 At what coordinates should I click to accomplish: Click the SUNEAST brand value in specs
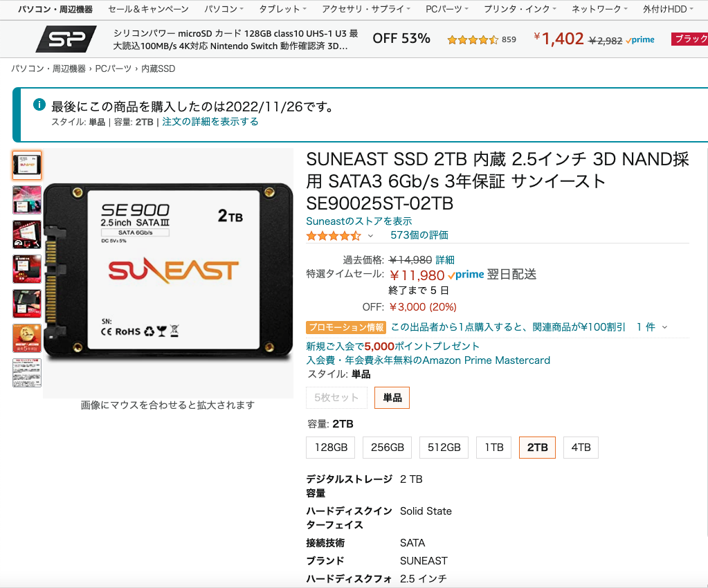(x=424, y=561)
